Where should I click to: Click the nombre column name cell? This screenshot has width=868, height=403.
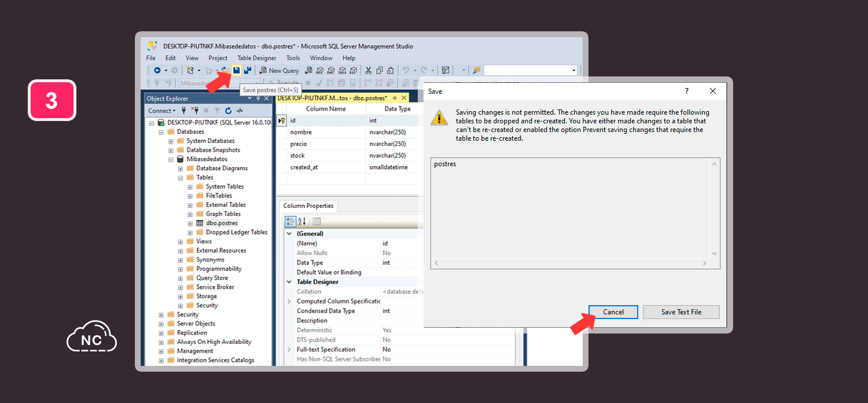326,132
